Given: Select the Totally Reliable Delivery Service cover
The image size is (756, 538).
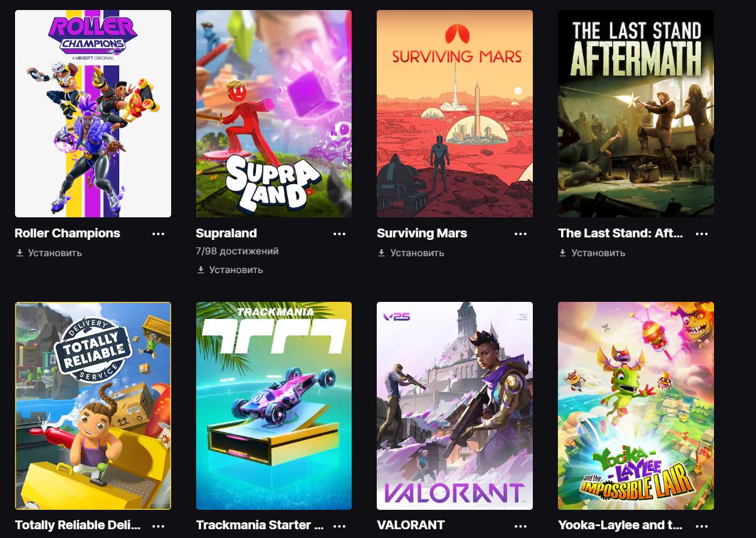Looking at the screenshot, I should tap(93, 406).
